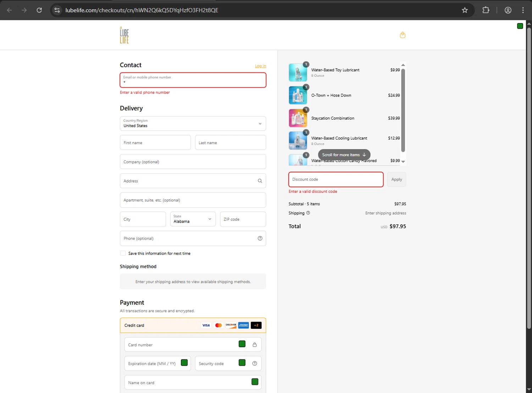This screenshot has height=393, width=532.
Task: Click the Expiration date (MM / YY) field
Action: (x=157, y=364)
